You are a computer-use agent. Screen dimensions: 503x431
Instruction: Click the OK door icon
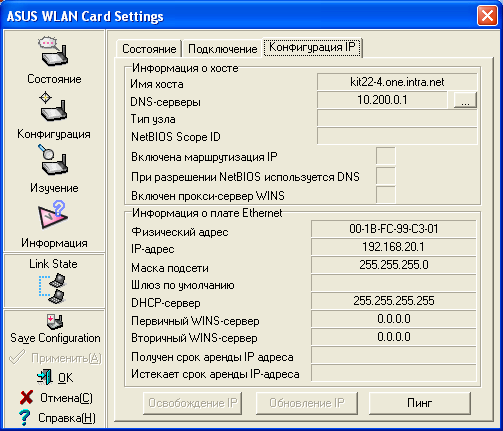point(45,377)
